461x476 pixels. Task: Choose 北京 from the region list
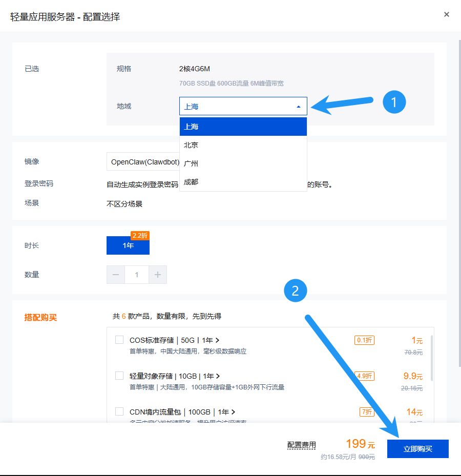(x=243, y=145)
